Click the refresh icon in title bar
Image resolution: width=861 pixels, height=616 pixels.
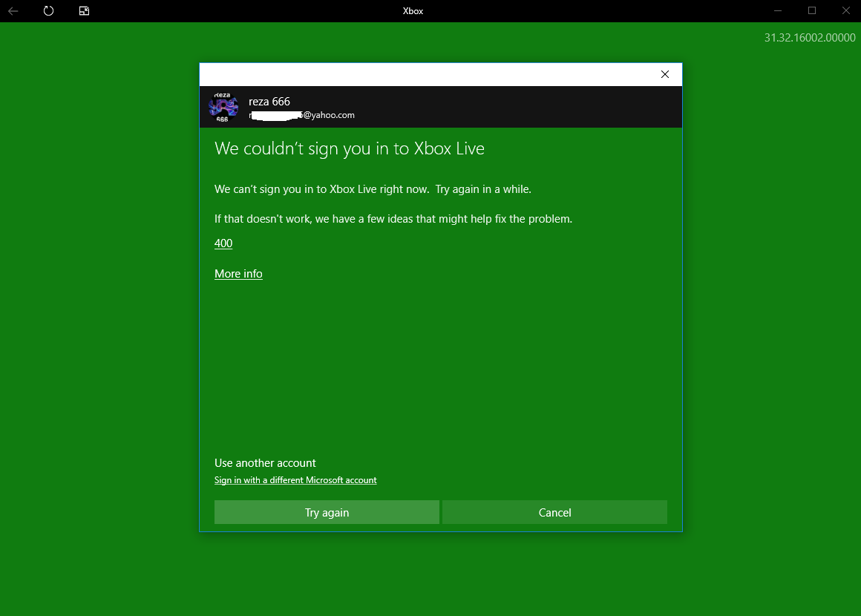[48, 11]
